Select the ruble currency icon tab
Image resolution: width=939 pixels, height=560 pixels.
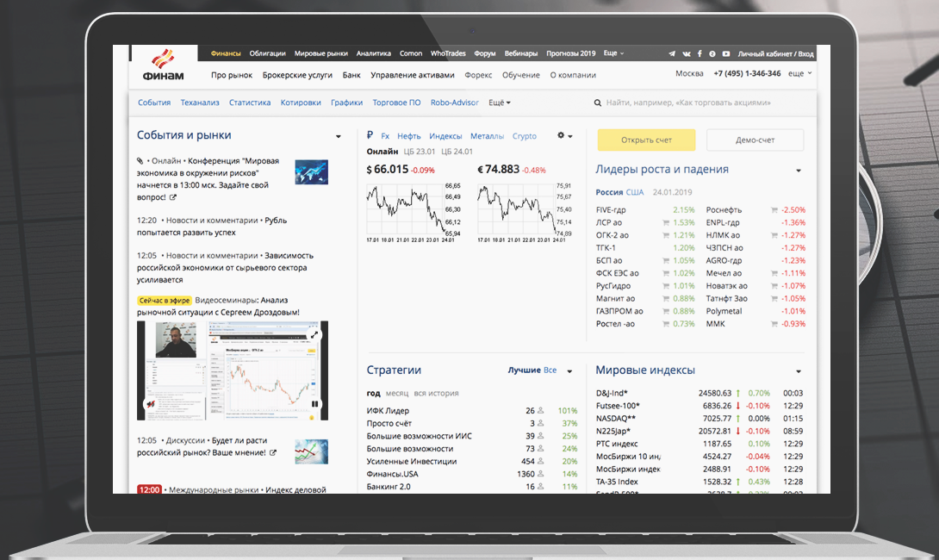370,135
